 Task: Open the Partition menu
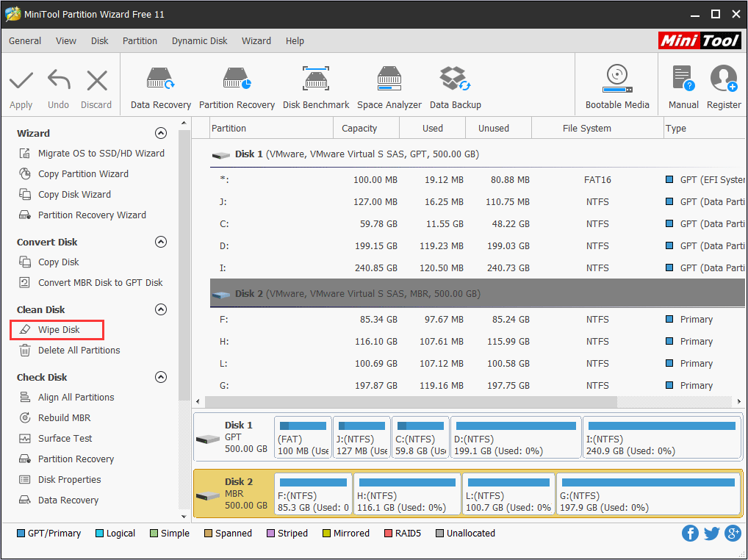140,41
